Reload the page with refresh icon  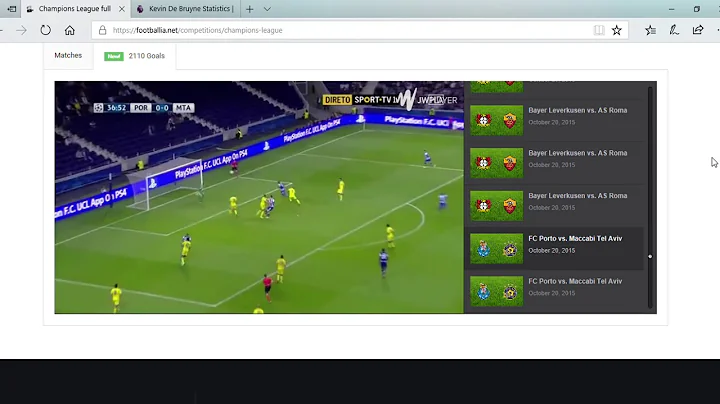tap(45, 30)
